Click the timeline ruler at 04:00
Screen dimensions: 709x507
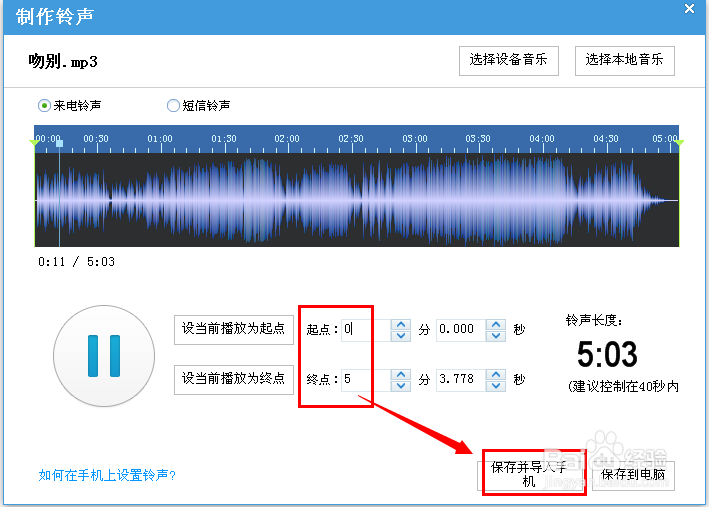542,139
